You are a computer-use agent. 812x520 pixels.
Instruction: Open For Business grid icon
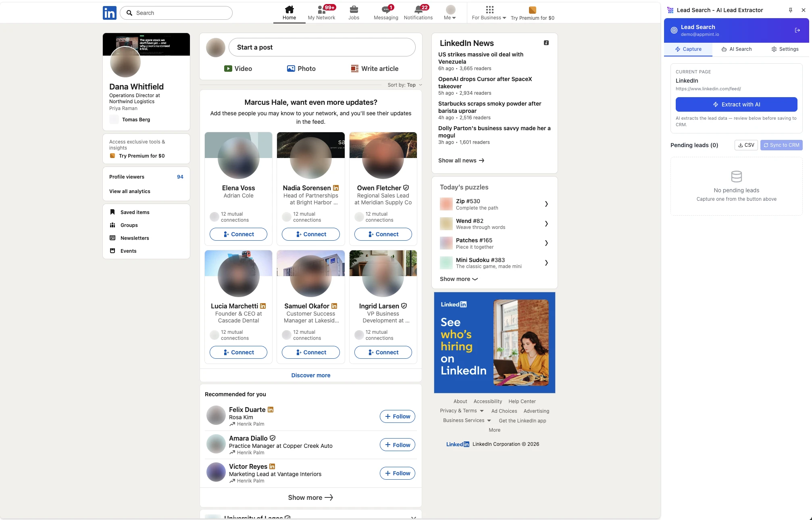[x=489, y=9]
